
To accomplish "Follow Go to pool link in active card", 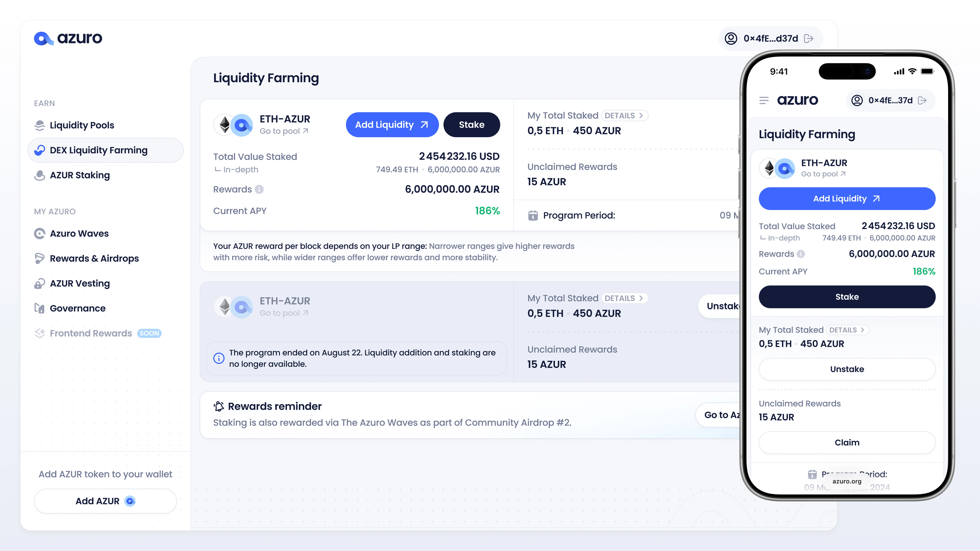I will point(284,131).
